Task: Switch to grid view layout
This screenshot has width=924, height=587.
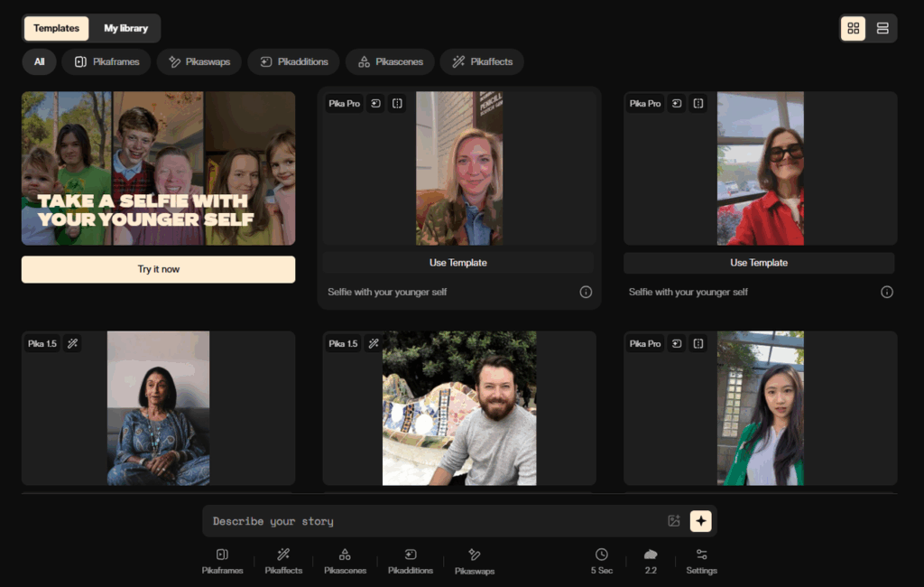Action: click(853, 28)
